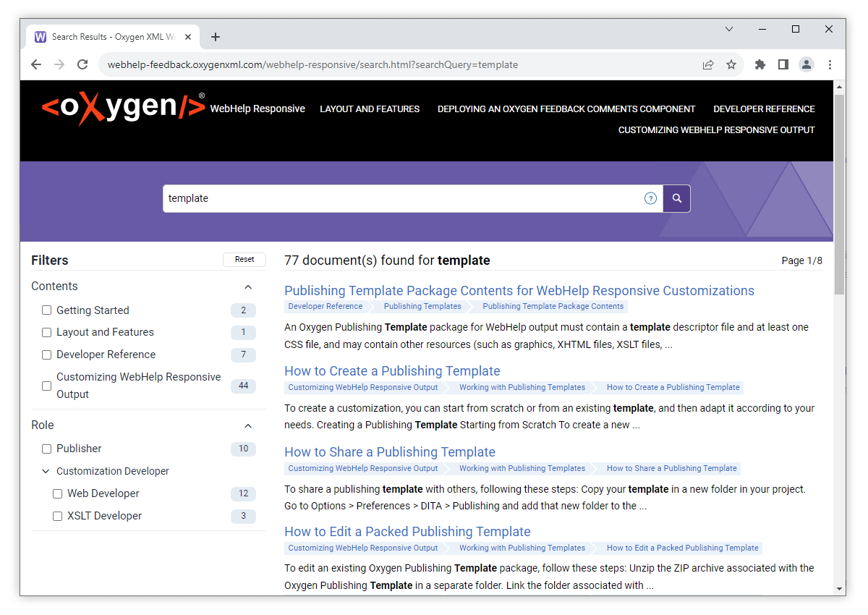
Task: Click the Publishing Template Package Contents breadcrumb
Action: click(x=553, y=306)
